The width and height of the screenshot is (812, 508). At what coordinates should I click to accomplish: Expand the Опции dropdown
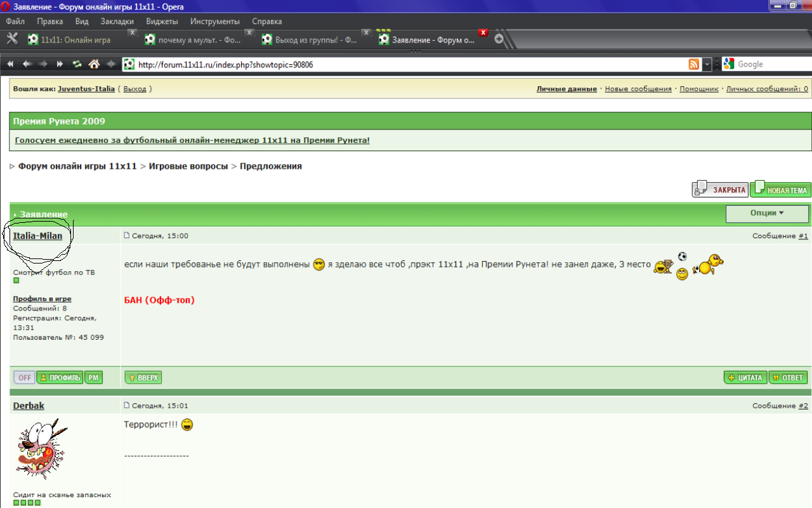pos(767,213)
